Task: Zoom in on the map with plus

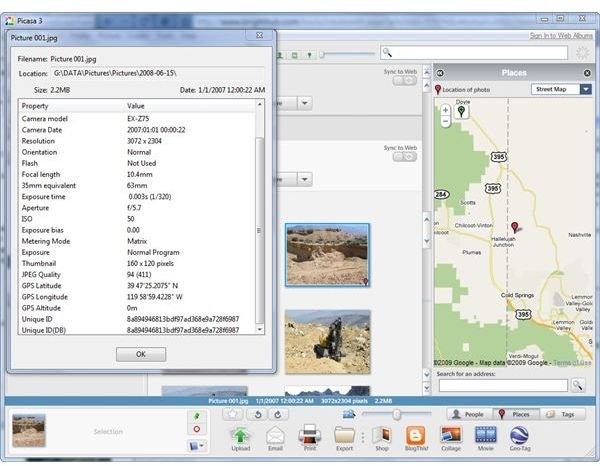Action: [x=445, y=110]
